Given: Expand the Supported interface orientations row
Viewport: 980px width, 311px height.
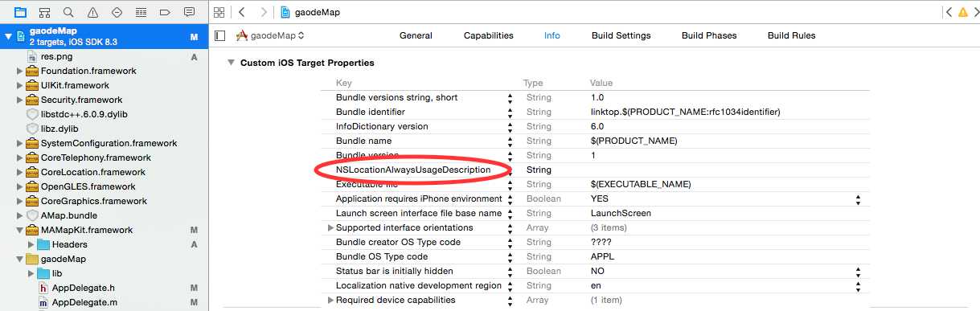Looking at the screenshot, I should coord(330,227).
